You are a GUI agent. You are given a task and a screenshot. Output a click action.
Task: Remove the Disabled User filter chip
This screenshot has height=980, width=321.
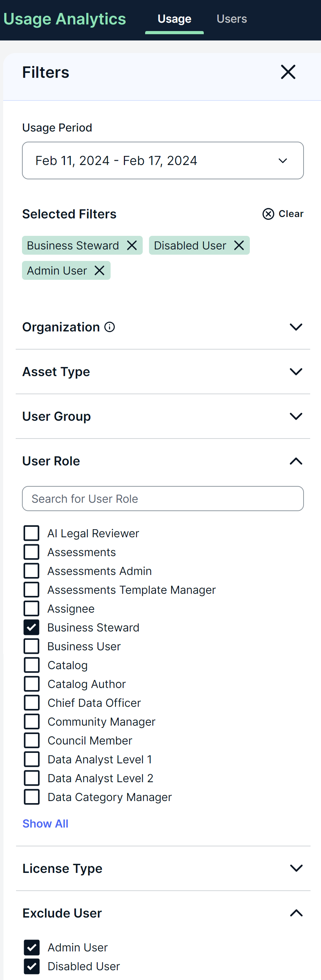[x=239, y=245]
